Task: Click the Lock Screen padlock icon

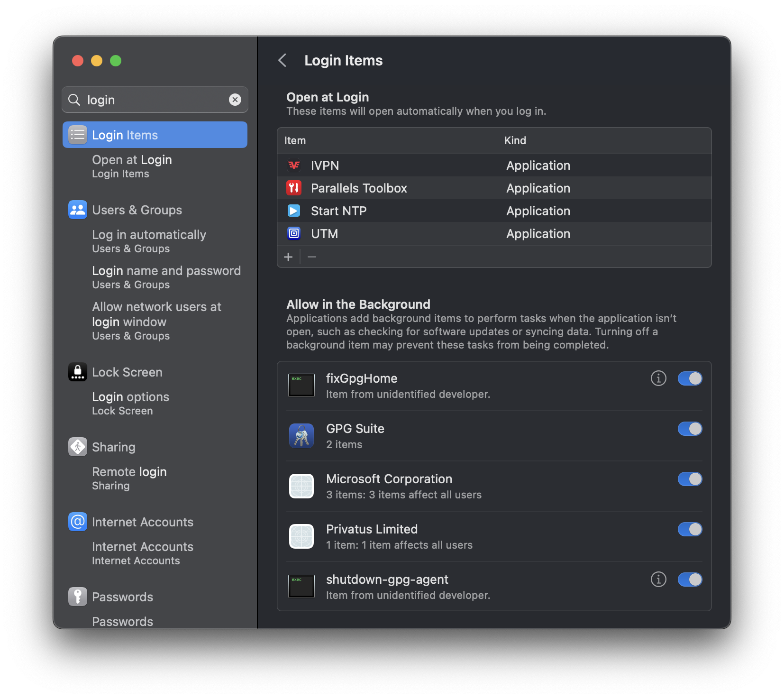Action: click(x=77, y=372)
